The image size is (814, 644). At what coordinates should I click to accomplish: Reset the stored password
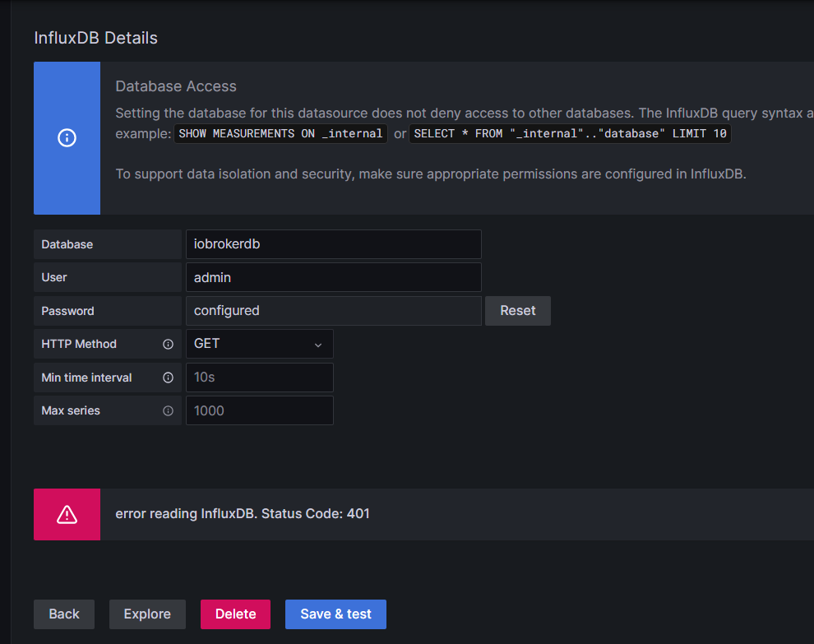pos(517,311)
